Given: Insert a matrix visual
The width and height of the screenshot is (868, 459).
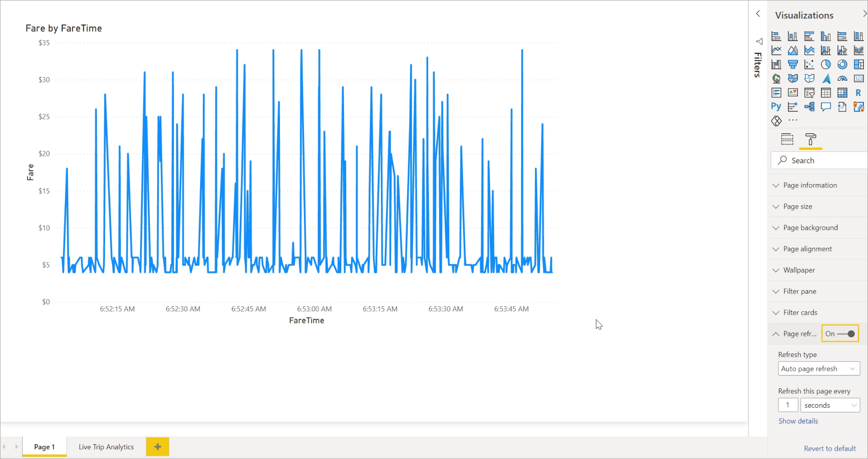Looking at the screenshot, I should (x=843, y=92).
